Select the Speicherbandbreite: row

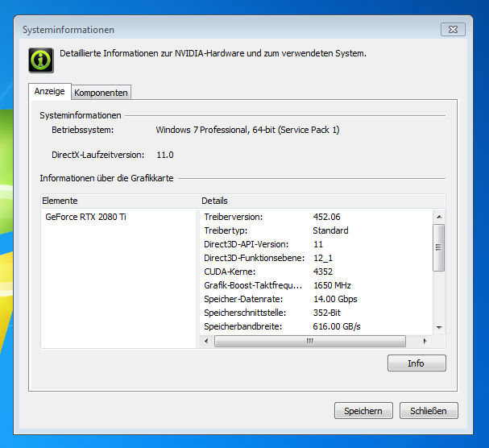click(316, 326)
